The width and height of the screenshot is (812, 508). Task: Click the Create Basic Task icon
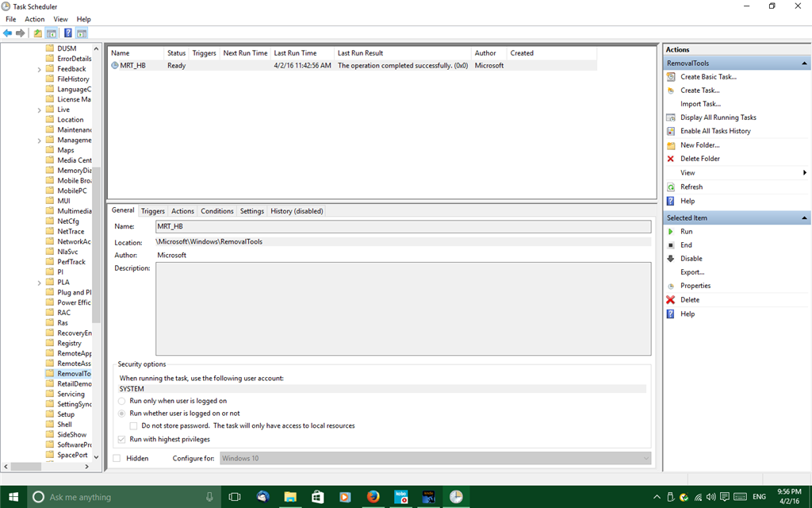coord(671,77)
